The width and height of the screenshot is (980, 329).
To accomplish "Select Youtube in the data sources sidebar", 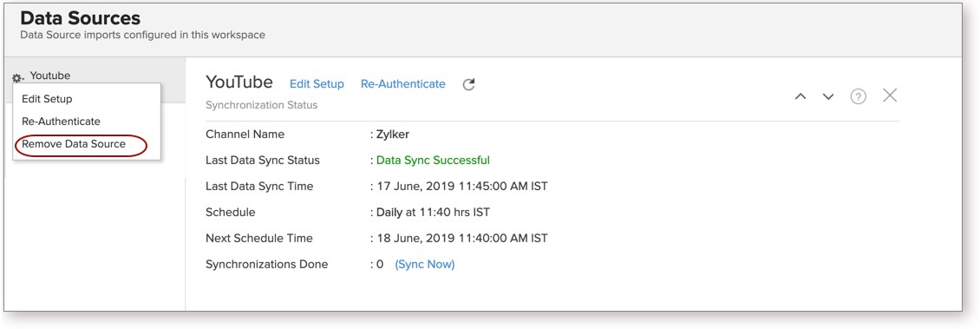I will click(50, 76).
